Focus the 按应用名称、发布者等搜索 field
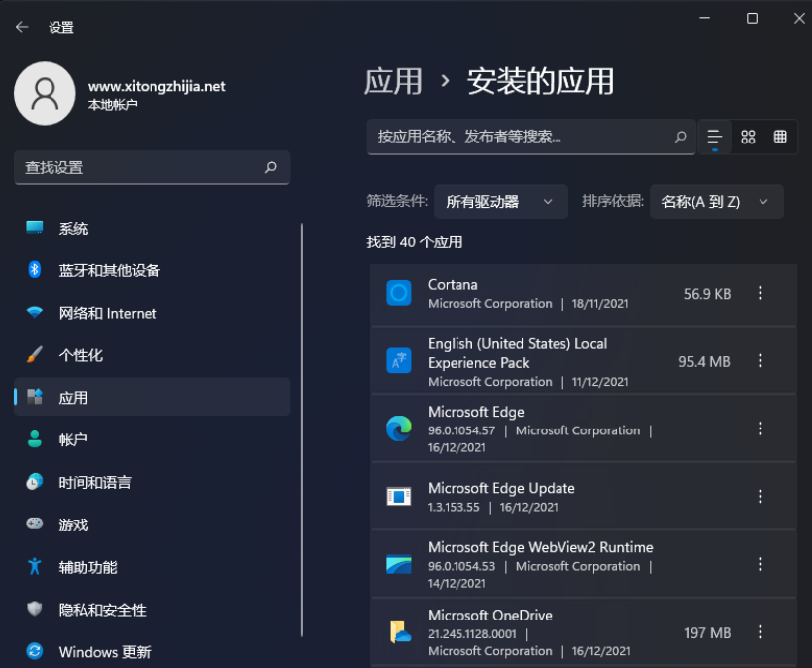This screenshot has width=812, height=668. click(531, 138)
